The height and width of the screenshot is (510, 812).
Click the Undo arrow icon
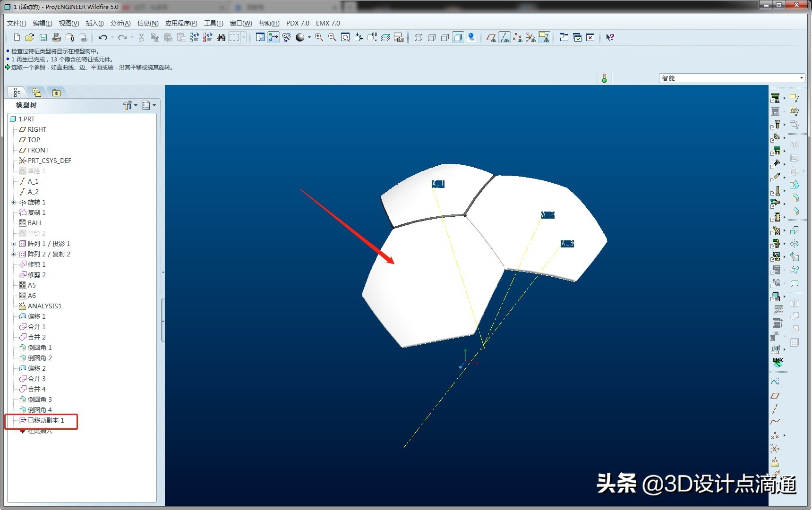coord(103,37)
